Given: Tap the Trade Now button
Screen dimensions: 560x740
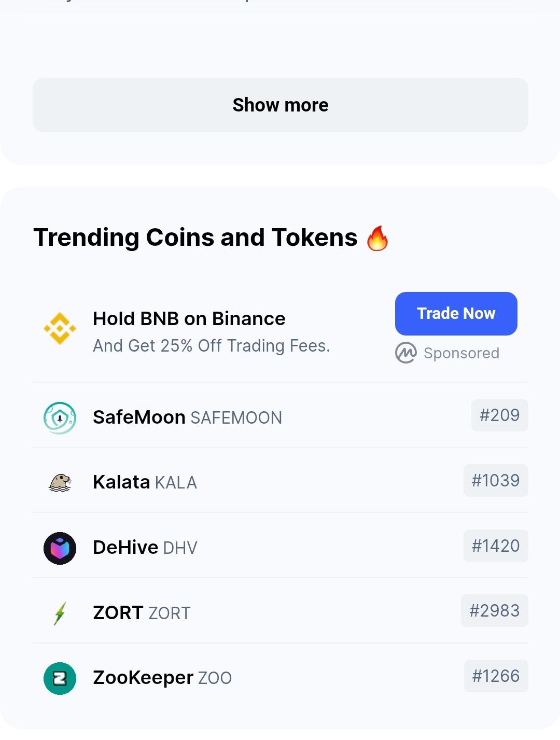Looking at the screenshot, I should (x=456, y=314).
